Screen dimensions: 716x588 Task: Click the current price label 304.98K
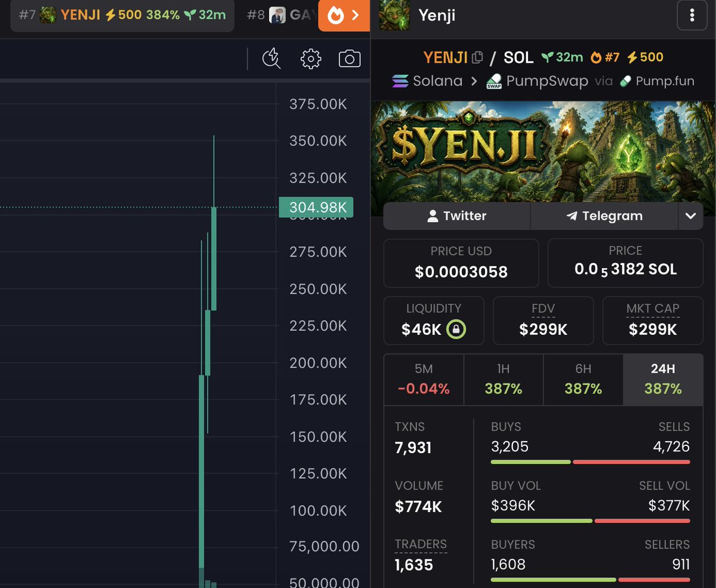click(316, 207)
